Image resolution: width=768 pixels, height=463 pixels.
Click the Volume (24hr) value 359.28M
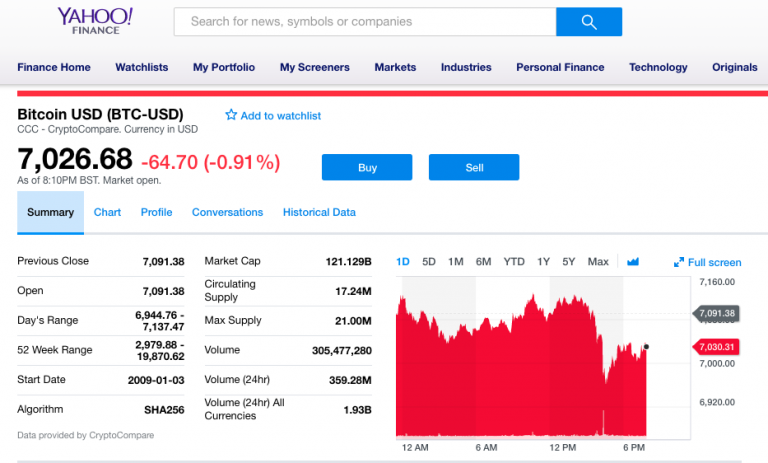click(x=350, y=380)
